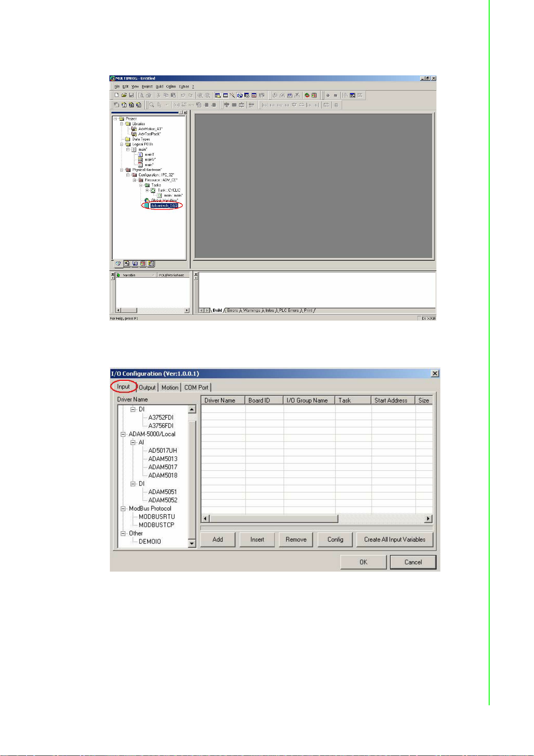Image resolution: width=534 pixels, height=756 pixels.
Task: Select the ADAM5051 driver in the tree
Action: [163, 492]
